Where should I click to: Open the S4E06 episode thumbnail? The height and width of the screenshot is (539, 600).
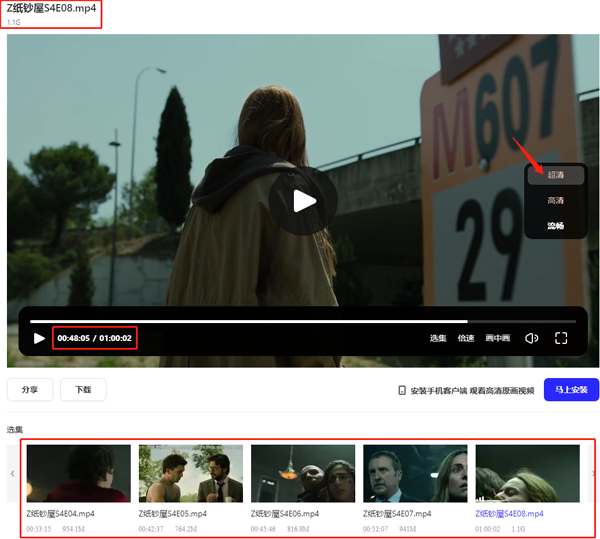tap(303, 474)
